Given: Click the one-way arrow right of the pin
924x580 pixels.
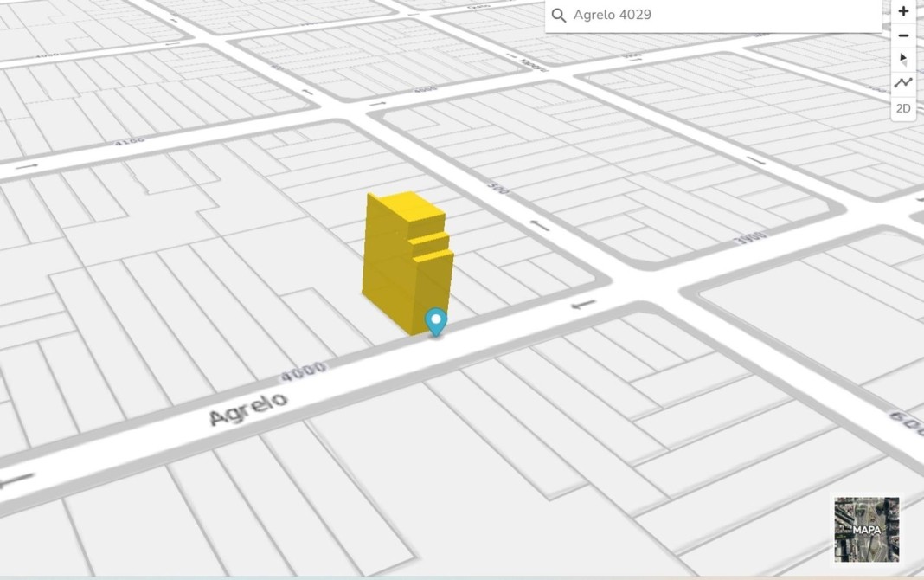Looking at the screenshot, I should point(584,304).
